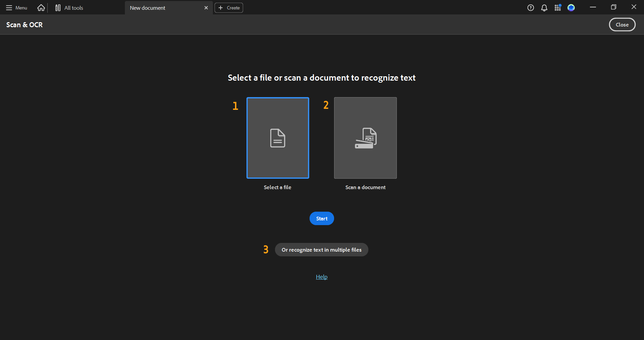Open the Help link
This screenshot has width=644, height=340.
coord(321,277)
